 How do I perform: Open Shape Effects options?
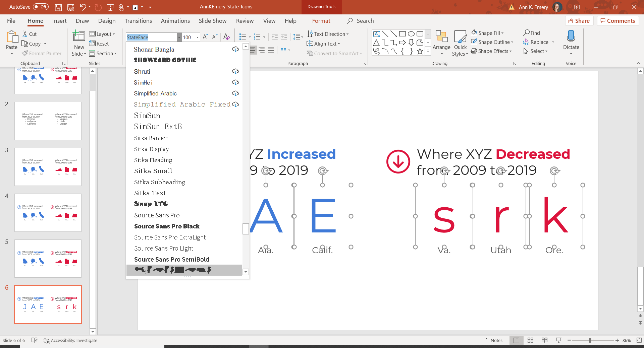491,51
